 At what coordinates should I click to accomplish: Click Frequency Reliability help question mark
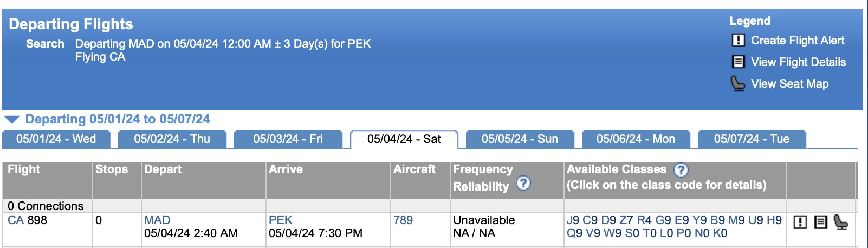pos(523,184)
